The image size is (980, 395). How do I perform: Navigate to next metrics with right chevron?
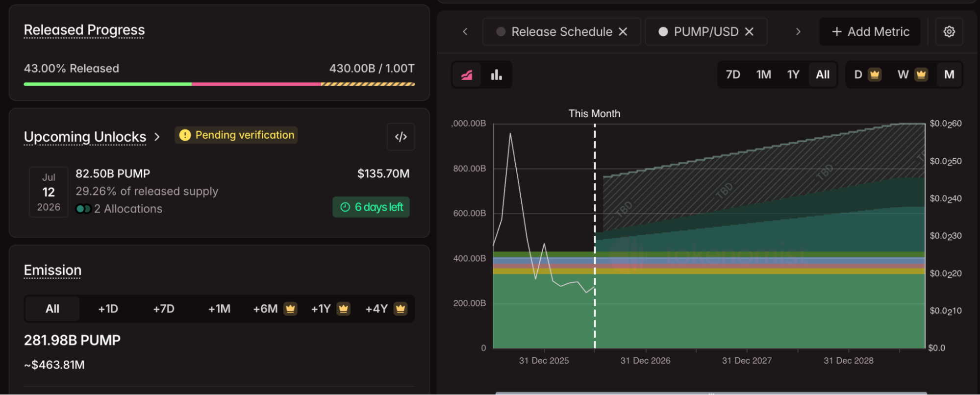(x=798, y=32)
